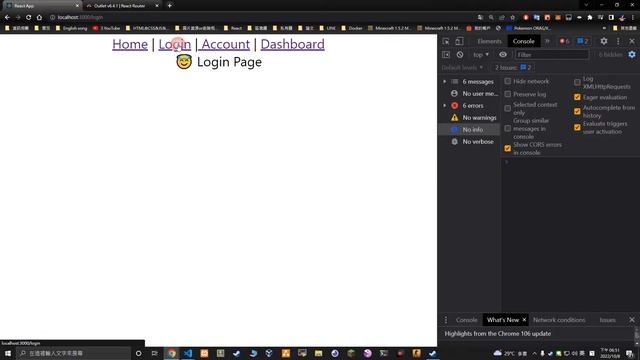Open the Extensions puzzle-piece icon
640x360 pixels.
(590, 17)
